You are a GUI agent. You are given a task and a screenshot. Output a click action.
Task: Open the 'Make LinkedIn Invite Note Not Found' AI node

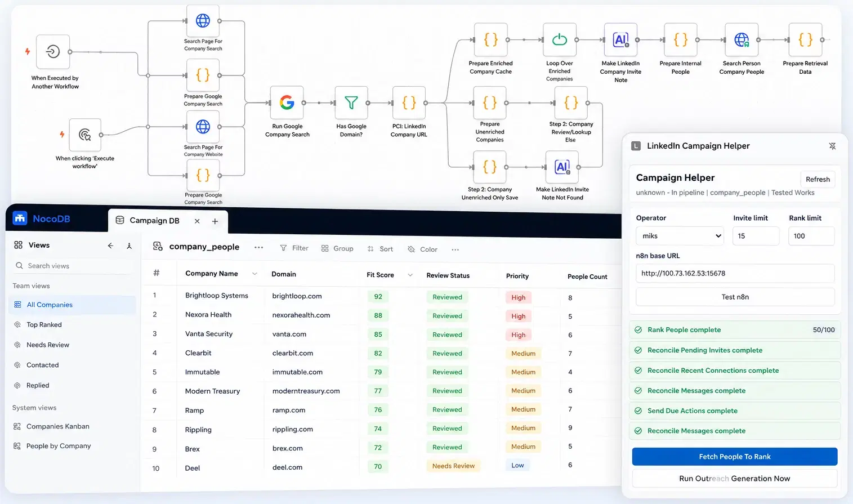click(x=562, y=167)
